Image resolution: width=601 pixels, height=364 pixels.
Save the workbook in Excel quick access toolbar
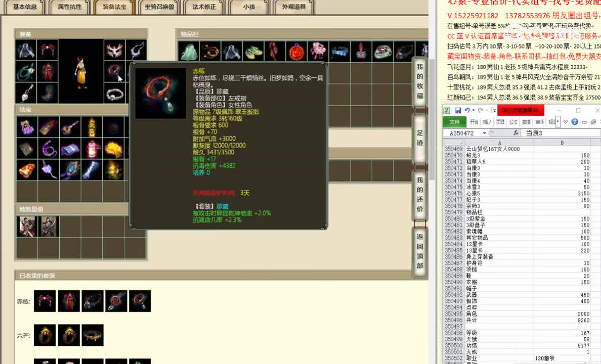[x=458, y=110]
